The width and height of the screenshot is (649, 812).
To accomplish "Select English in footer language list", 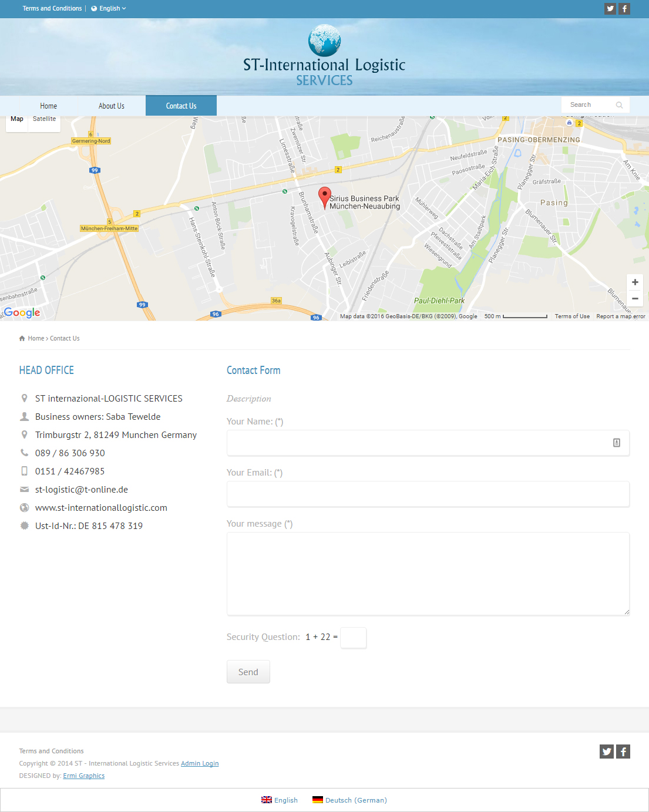I will [286, 800].
